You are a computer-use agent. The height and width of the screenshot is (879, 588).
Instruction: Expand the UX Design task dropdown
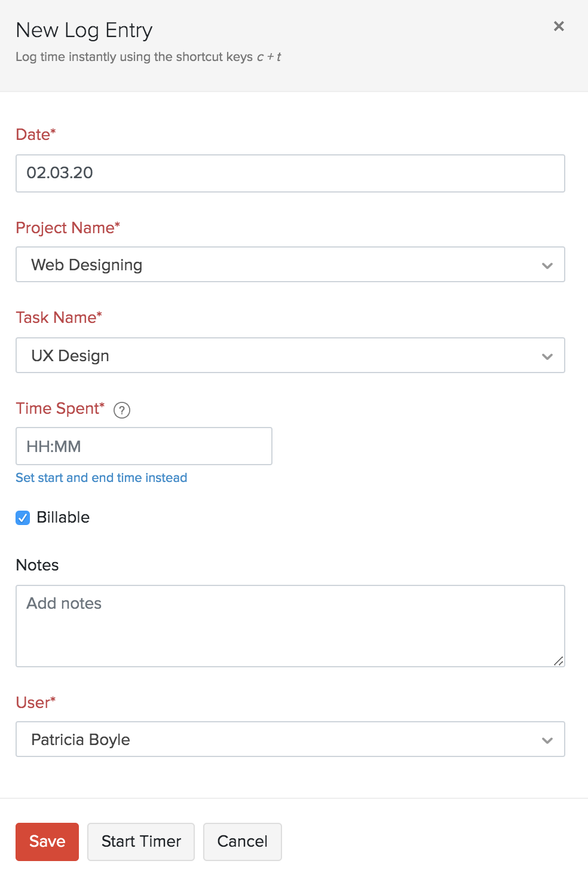[x=290, y=356]
